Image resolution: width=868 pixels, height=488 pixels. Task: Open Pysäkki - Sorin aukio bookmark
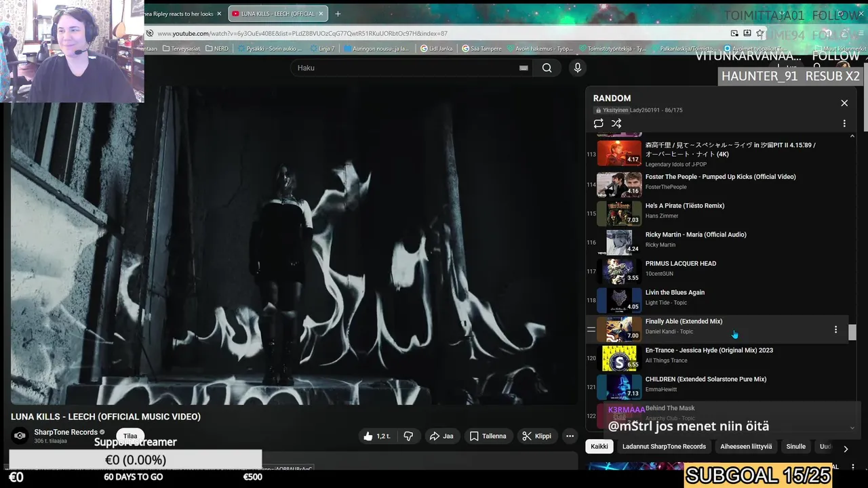(269, 49)
